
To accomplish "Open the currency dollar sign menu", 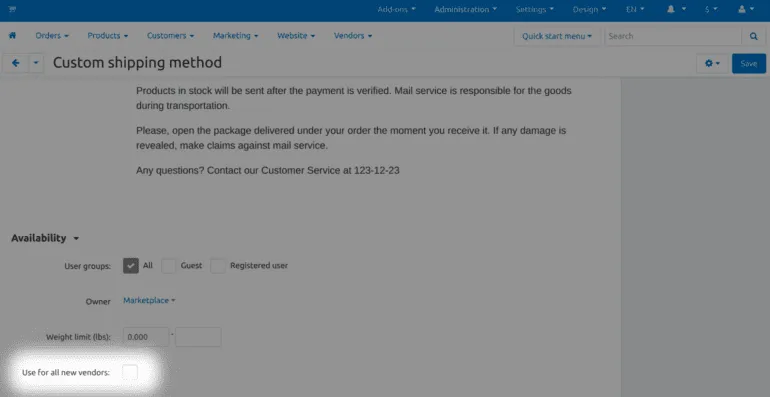I will click(711, 9).
